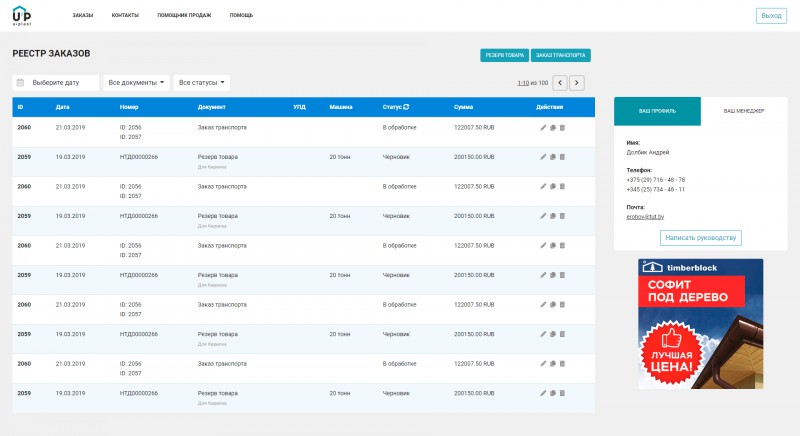Screen dimensions: 800x436
Task: Duplicate the order in the fifth table row
Action: tap(553, 246)
